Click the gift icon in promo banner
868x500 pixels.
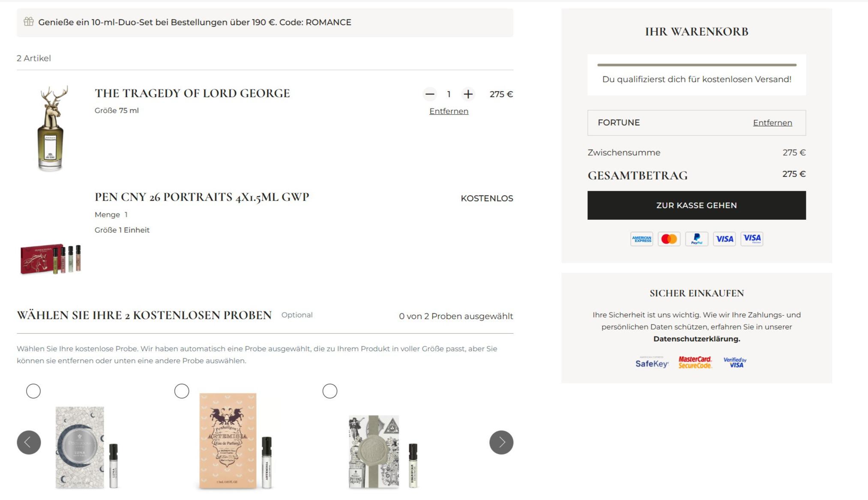[29, 21]
